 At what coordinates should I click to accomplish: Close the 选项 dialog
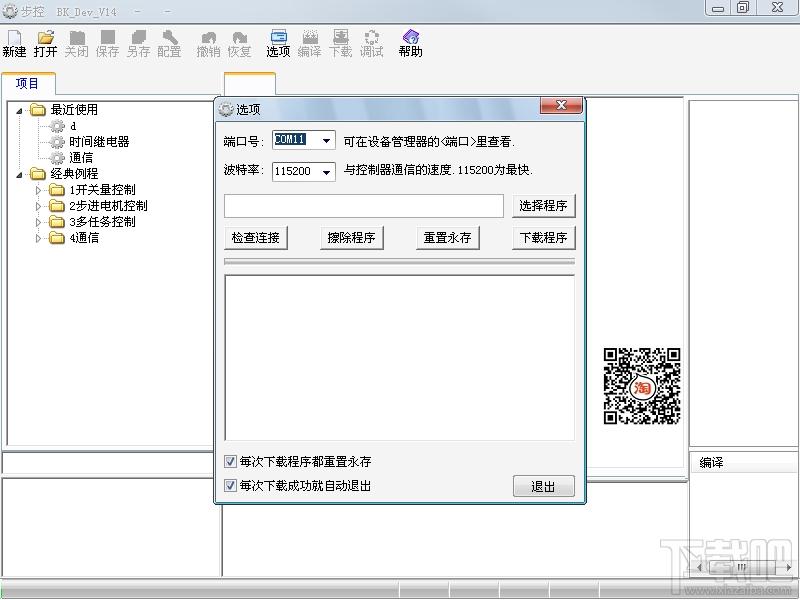(561, 105)
